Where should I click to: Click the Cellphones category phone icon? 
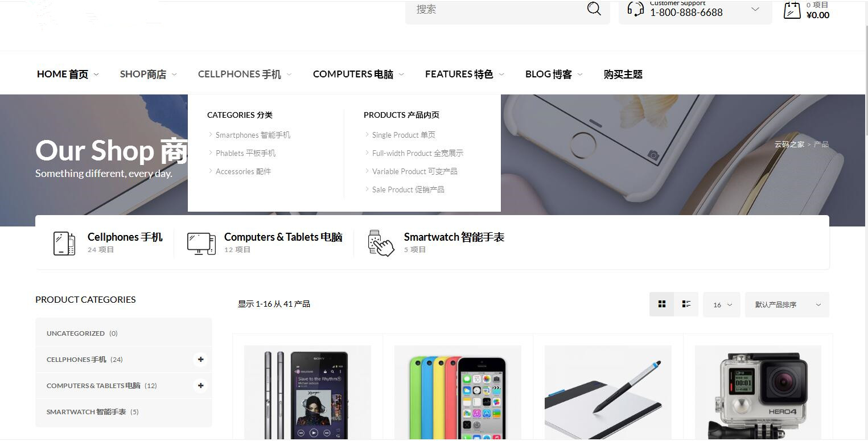(x=64, y=244)
